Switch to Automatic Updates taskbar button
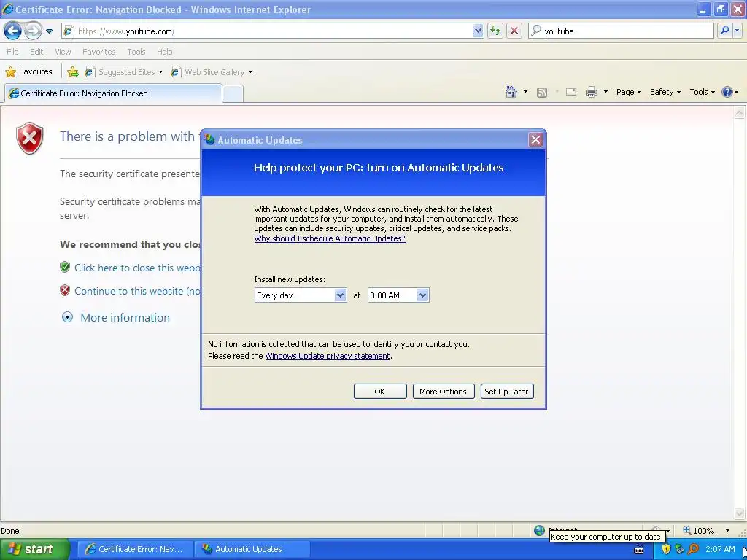 click(252, 549)
